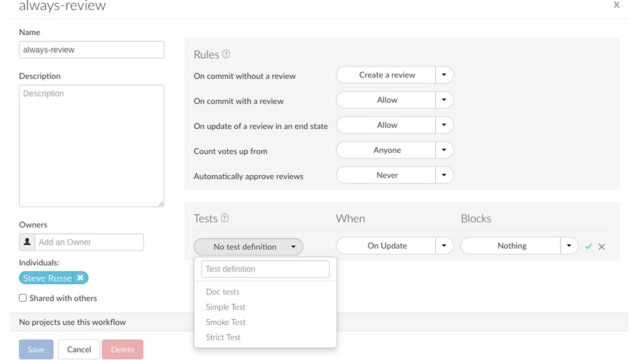Screen dimensions: 640x360
Task: Click into the Description text area
Action: pos(91,146)
